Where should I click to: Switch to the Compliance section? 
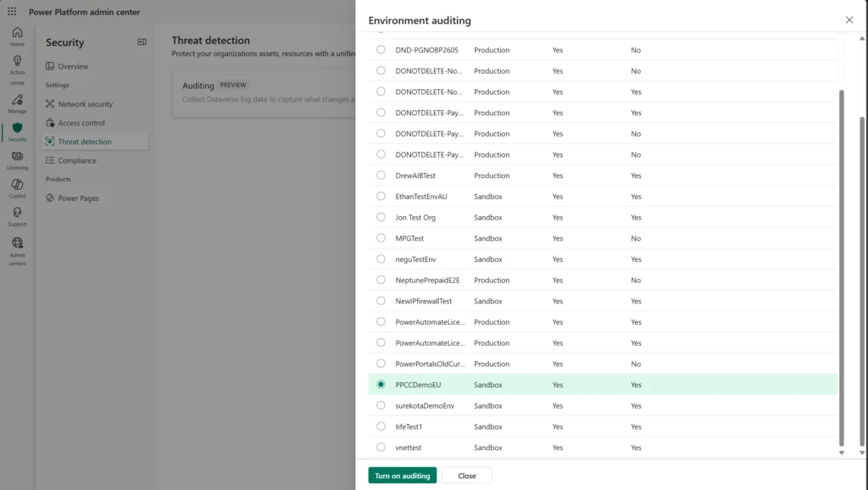80,160
